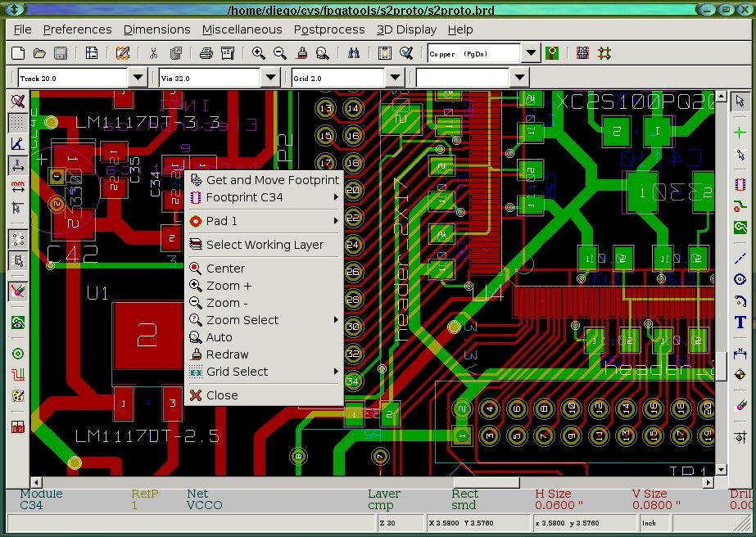Create a new board with the blank page icon
Viewport: 756px width, 537px height.
[x=18, y=53]
